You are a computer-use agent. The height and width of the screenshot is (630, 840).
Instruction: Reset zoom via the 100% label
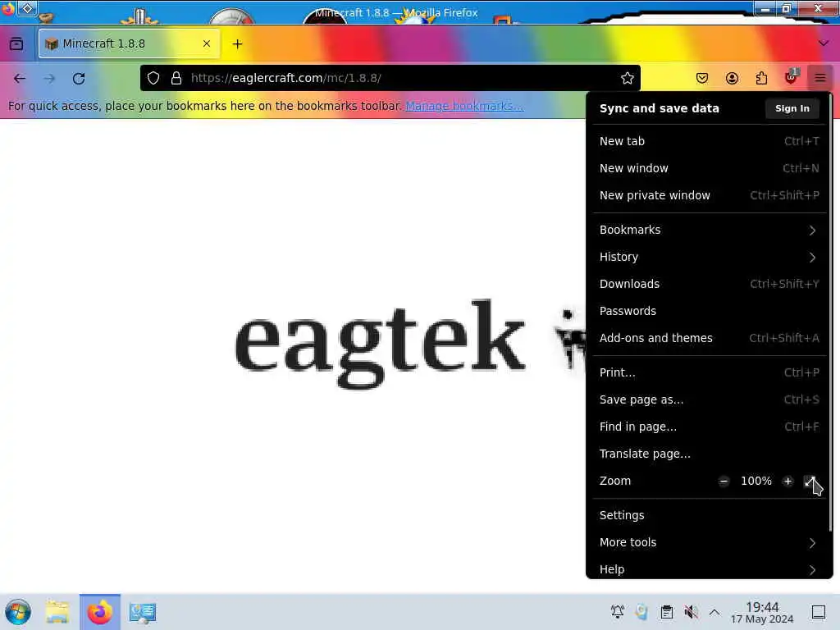756,481
